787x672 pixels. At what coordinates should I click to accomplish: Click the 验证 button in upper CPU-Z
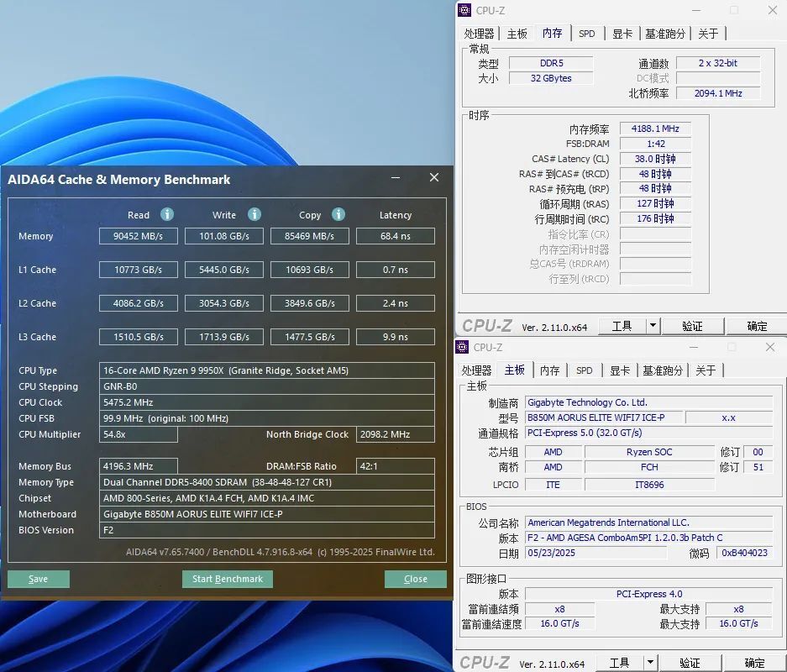pos(693,326)
